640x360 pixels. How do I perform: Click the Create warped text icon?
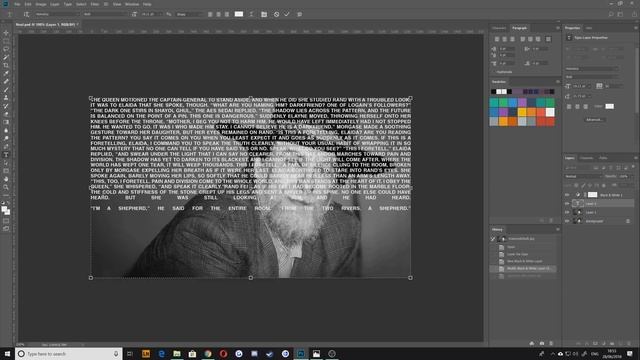click(x=251, y=14)
